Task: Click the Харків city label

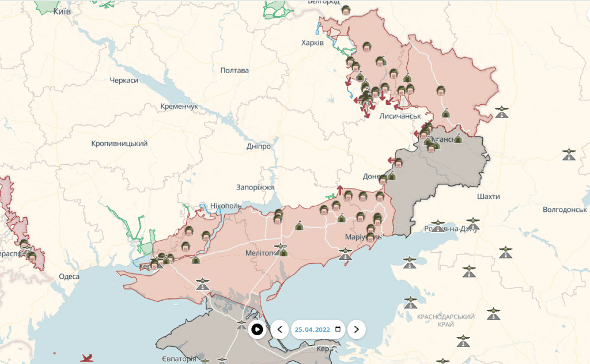Action: click(312, 43)
